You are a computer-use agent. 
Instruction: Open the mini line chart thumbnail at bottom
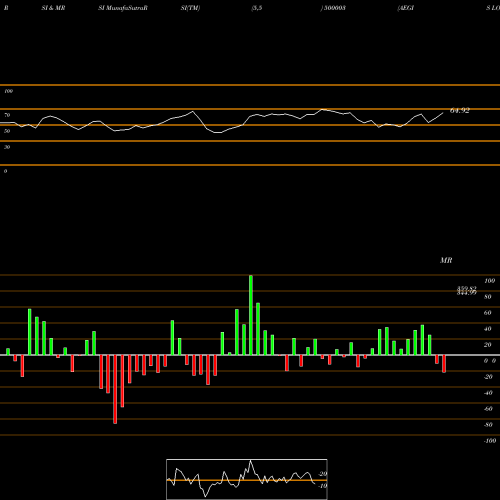[247, 479]
